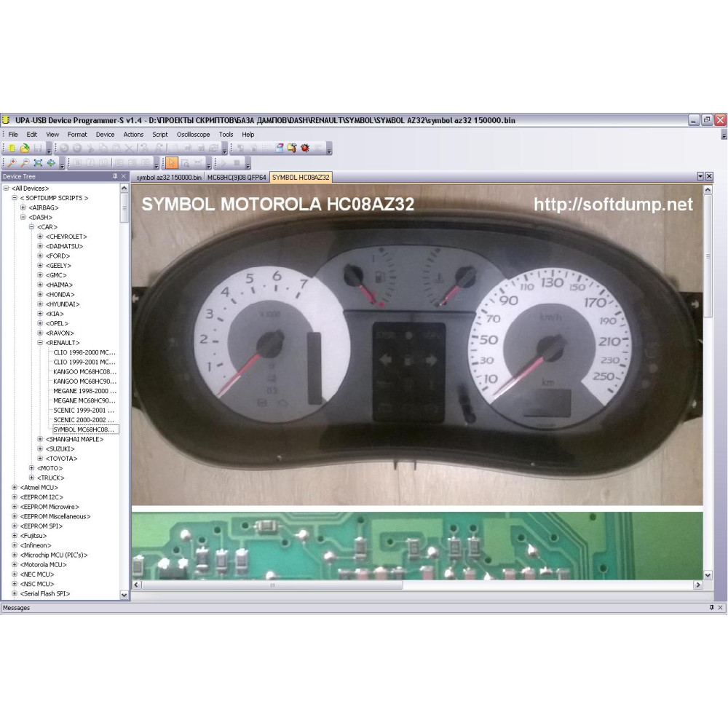728x728 pixels.
Task: Click image horizontal scrollbar right arrow
Action: click(x=698, y=585)
